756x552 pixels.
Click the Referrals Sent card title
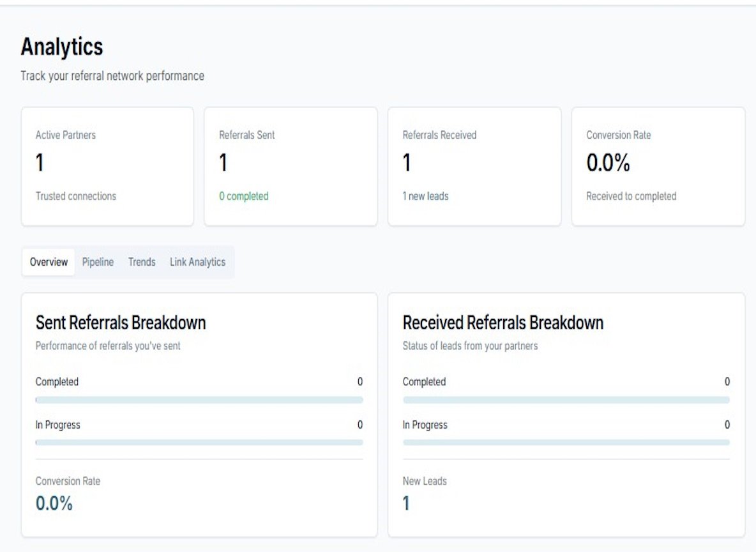(247, 135)
